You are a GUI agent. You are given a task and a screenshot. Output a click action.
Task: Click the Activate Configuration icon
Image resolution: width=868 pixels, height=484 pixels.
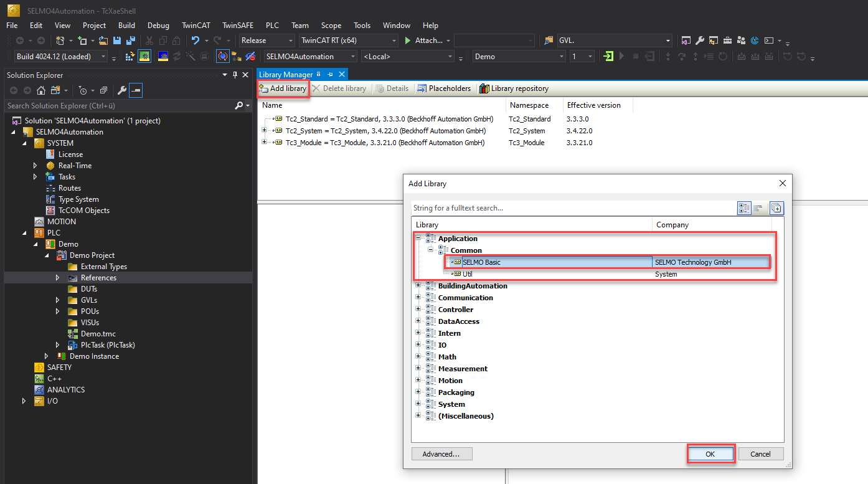[x=130, y=57]
